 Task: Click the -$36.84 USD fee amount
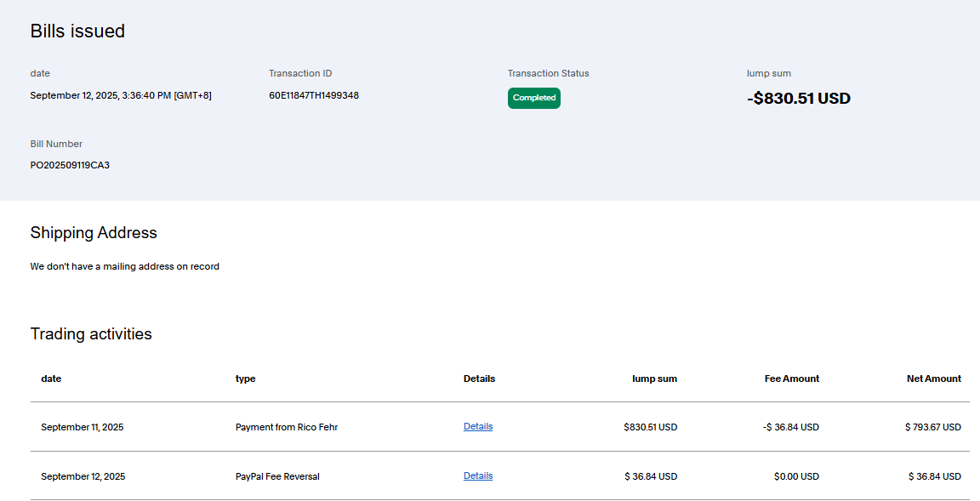coord(790,427)
